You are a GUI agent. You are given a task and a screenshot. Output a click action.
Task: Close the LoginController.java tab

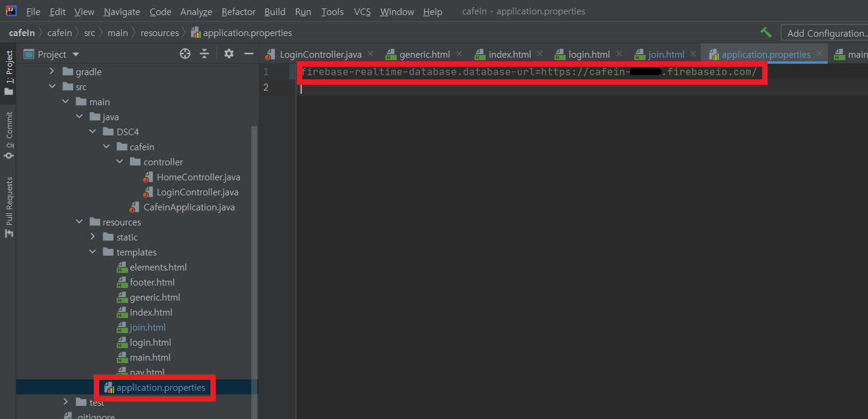370,54
